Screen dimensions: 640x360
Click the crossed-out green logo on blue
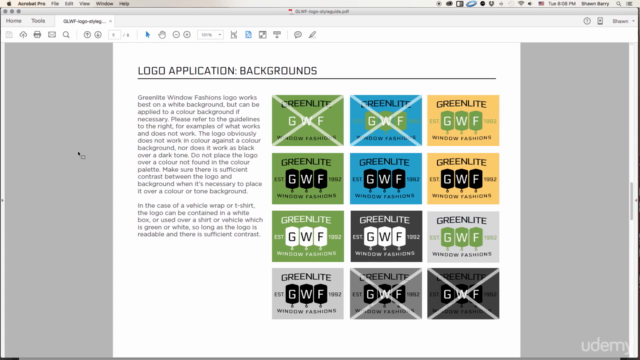point(386,120)
